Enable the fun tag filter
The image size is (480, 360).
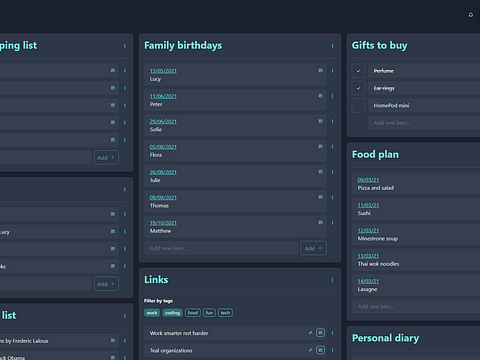pyautogui.click(x=209, y=313)
